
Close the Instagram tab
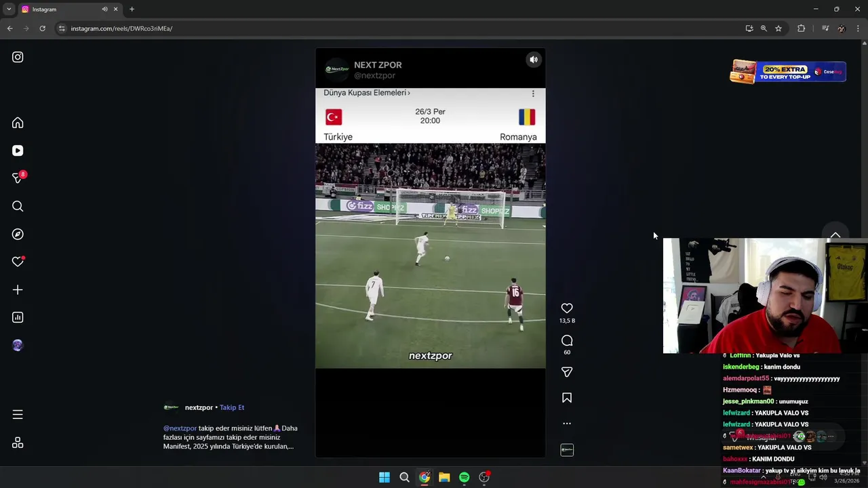tap(116, 9)
